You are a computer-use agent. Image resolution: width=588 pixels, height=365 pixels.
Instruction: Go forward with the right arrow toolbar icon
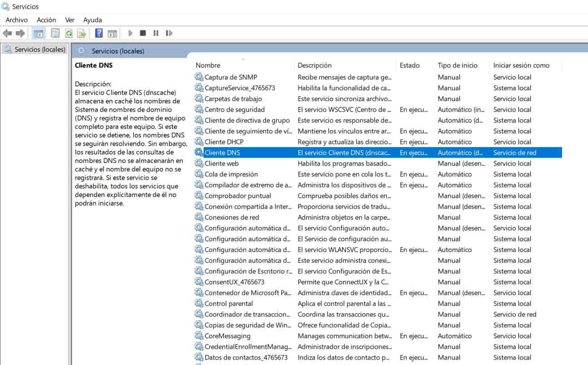(20, 33)
